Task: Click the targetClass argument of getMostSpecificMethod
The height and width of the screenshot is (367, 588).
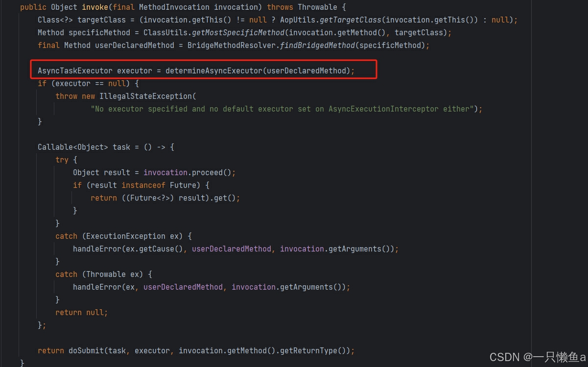Action: click(x=419, y=32)
